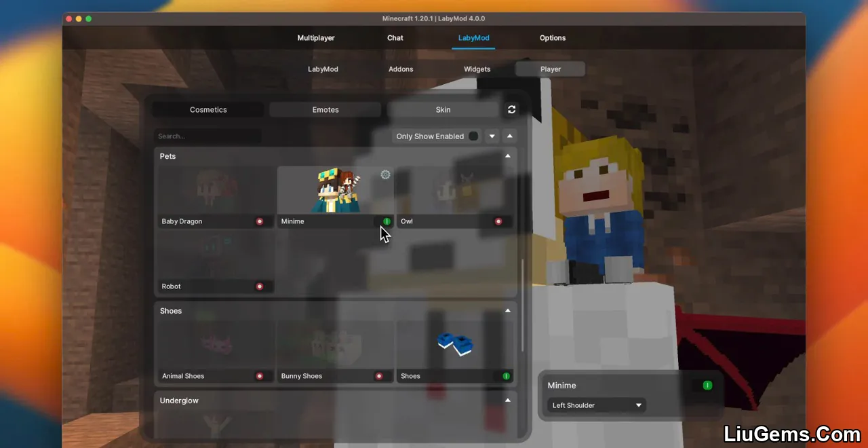
Task: Collapse the Underglow category
Action: pyautogui.click(x=508, y=400)
